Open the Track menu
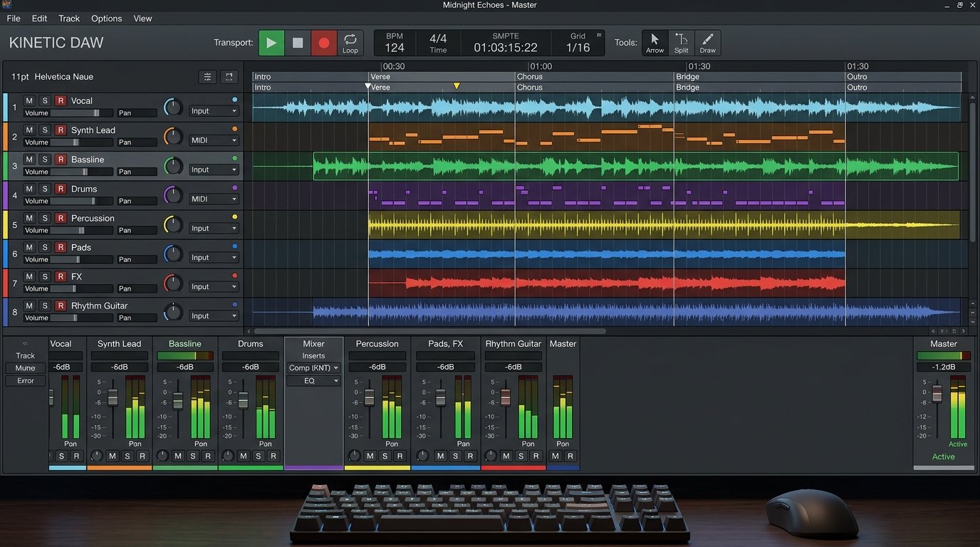The height and width of the screenshot is (547, 980). pyautogui.click(x=69, y=19)
